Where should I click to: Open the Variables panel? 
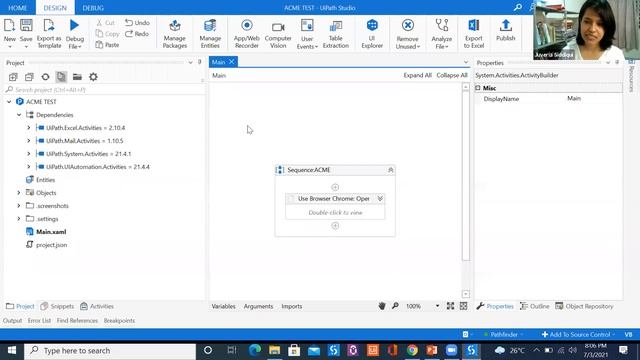click(223, 306)
